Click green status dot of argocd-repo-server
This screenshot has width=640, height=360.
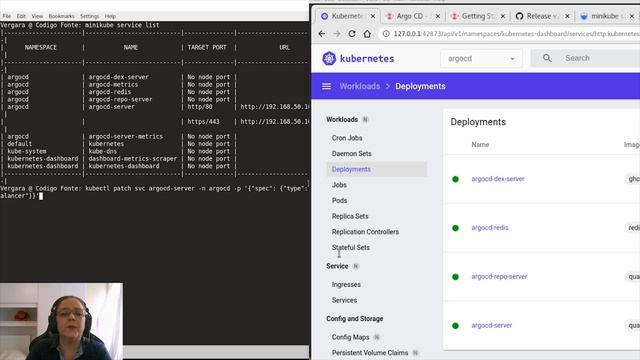point(456,277)
